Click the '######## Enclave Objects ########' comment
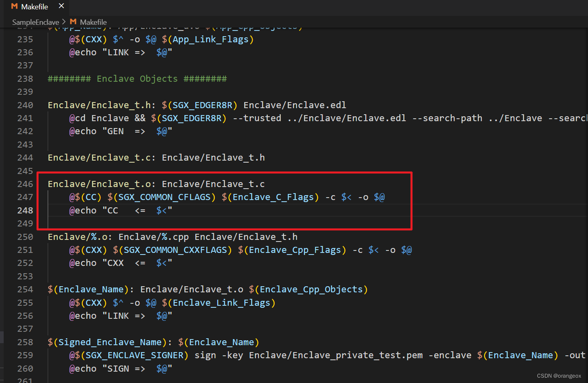588x383 pixels. coord(137,79)
